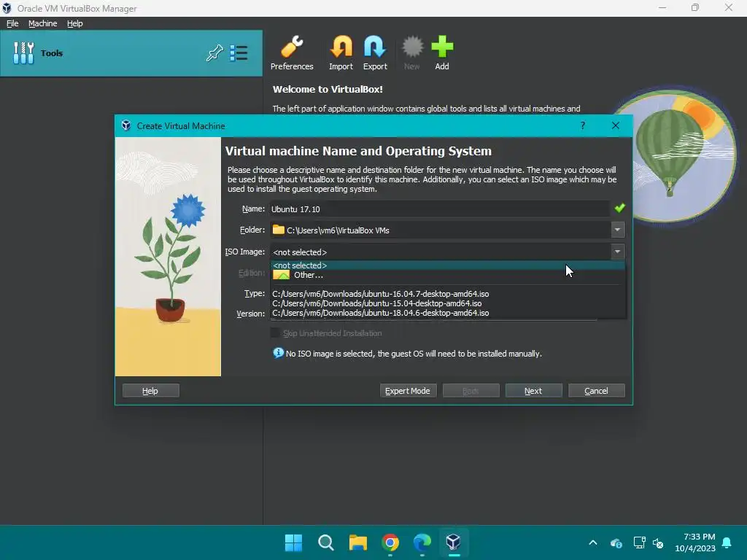This screenshot has height=560, width=747.
Task: Show hidden tray icons chevron
Action: [x=593, y=542]
